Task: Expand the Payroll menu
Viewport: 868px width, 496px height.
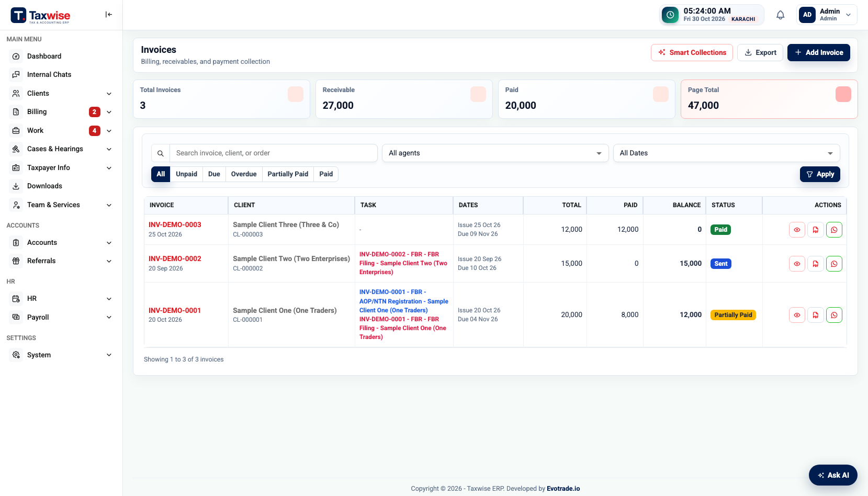Action: pyautogui.click(x=61, y=318)
